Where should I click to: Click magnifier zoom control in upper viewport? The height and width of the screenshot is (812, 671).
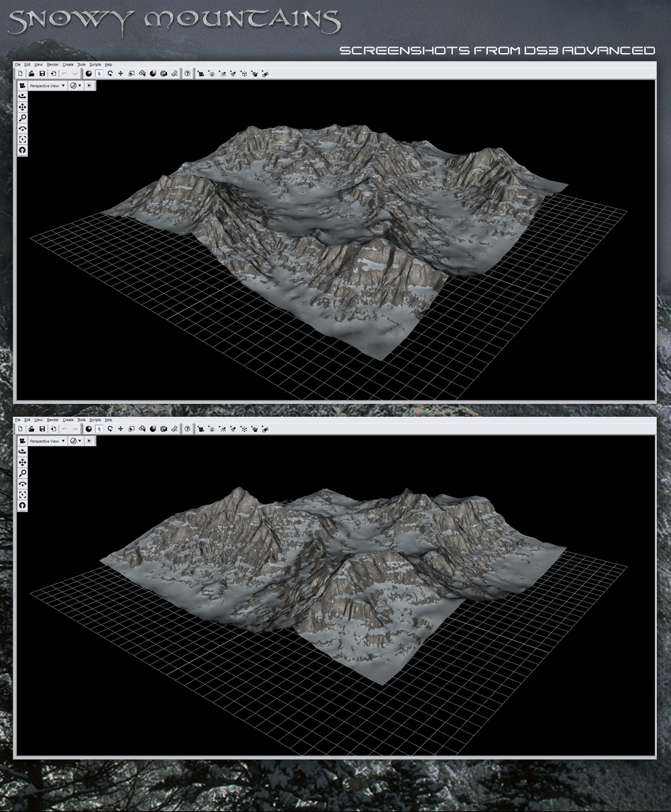[23, 117]
